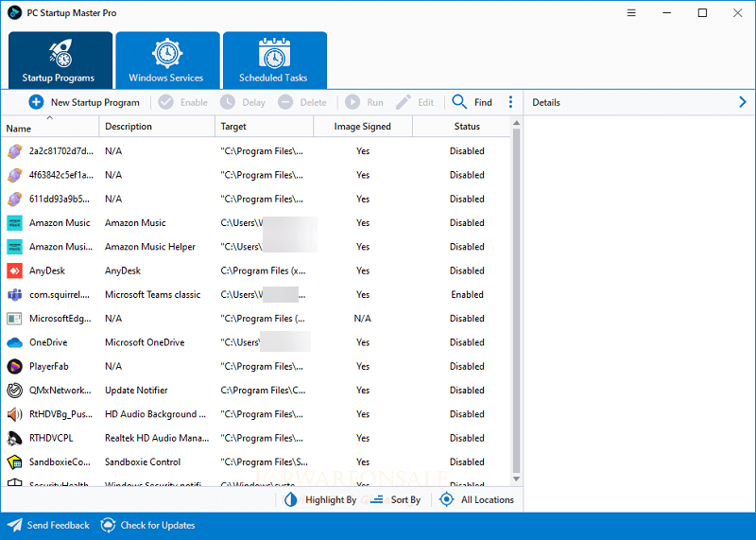Open the Sort By dropdown
The width and height of the screenshot is (756, 540).
(396, 500)
